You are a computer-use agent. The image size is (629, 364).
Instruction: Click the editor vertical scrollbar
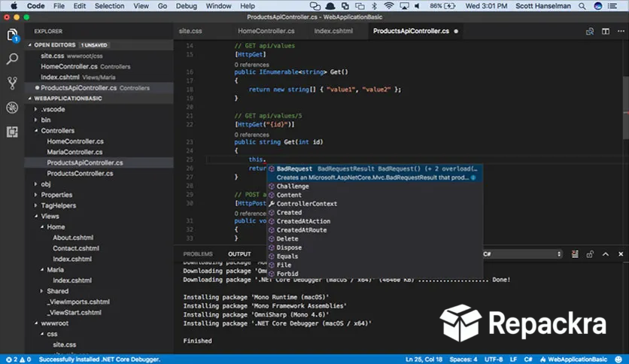click(x=626, y=108)
